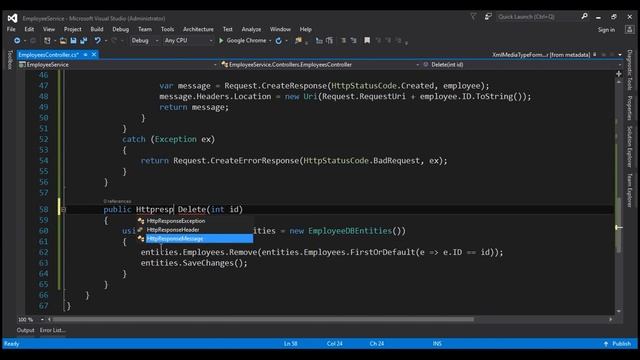This screenshot has width=640, height=360.
Task: Open the Error List tab
Action: 53,330
